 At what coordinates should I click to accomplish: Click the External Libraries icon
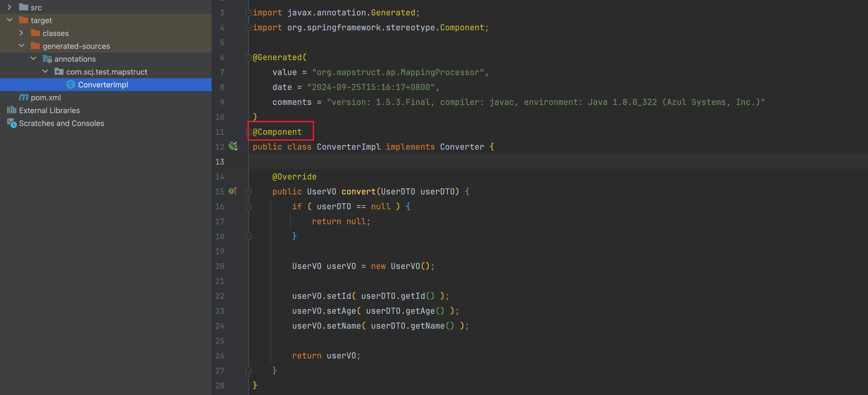(x=12, y=110)
